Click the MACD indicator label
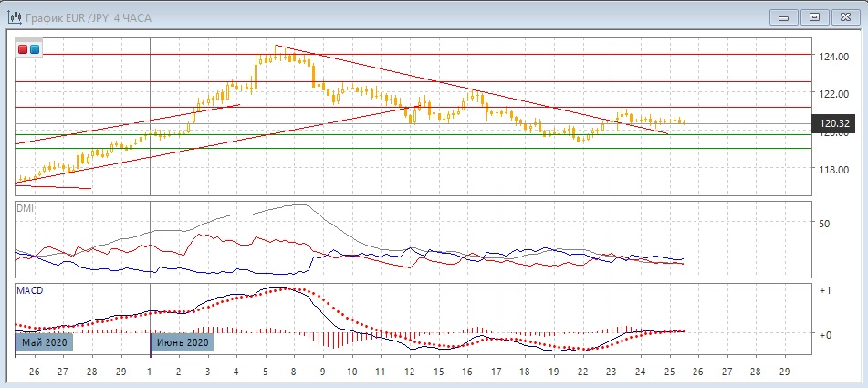 click(30, 290)
